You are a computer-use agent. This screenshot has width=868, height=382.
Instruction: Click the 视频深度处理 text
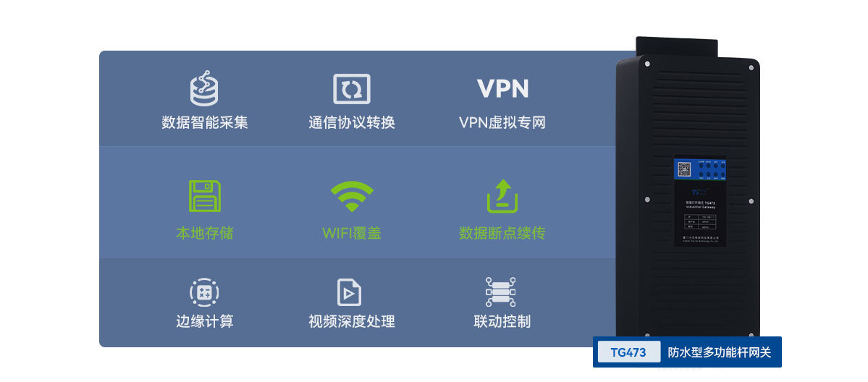[352, 321]
